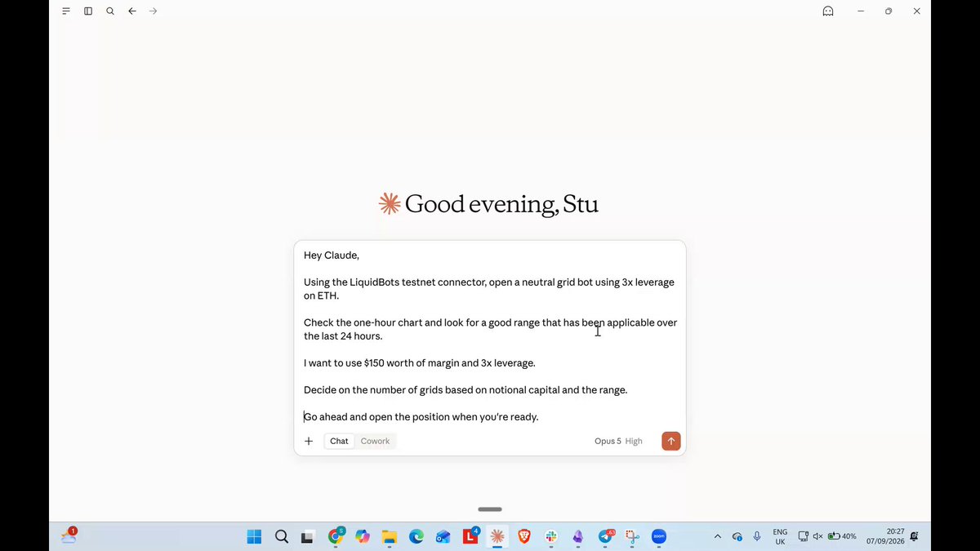Open search with the magnifier icon

(x=110, y=11)
